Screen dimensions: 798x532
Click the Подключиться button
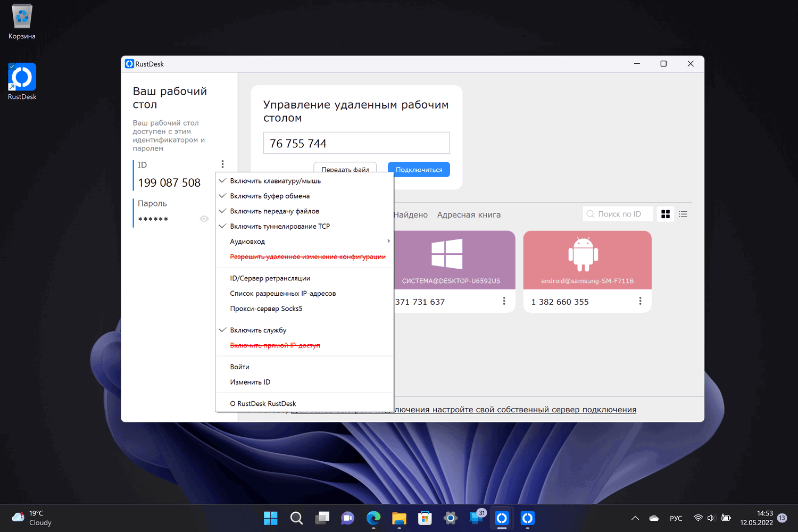tap(419, 169)
